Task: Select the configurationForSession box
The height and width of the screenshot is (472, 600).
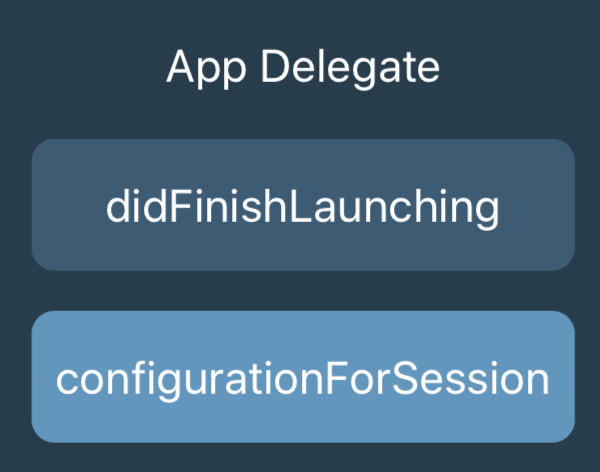Action: pyautogui.click(x=303, y=377)
